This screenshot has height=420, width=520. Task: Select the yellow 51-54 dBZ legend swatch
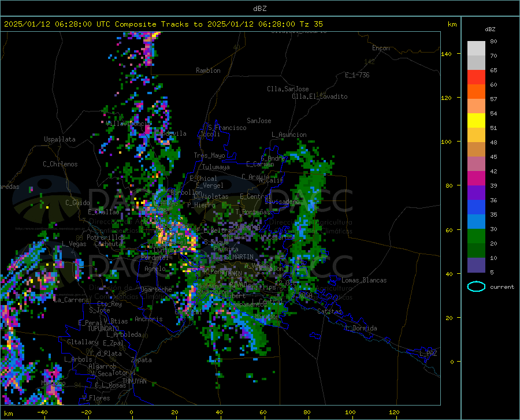[476, 121]
